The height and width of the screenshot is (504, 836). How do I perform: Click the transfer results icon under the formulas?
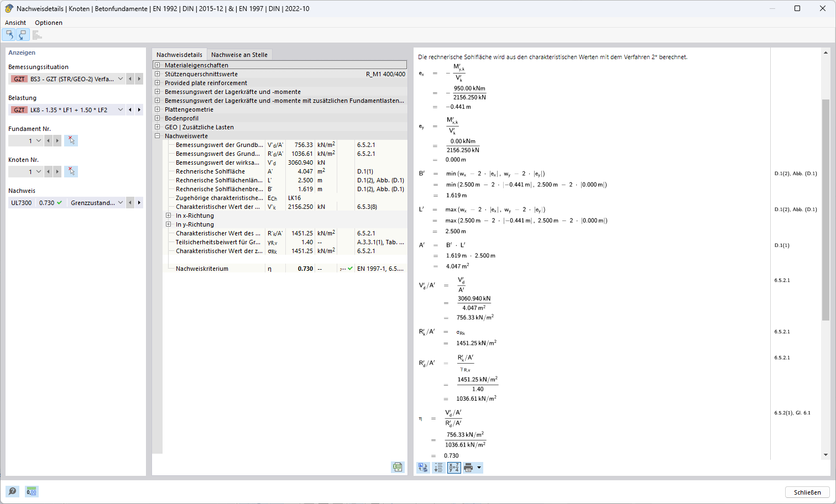pos(422,467)
